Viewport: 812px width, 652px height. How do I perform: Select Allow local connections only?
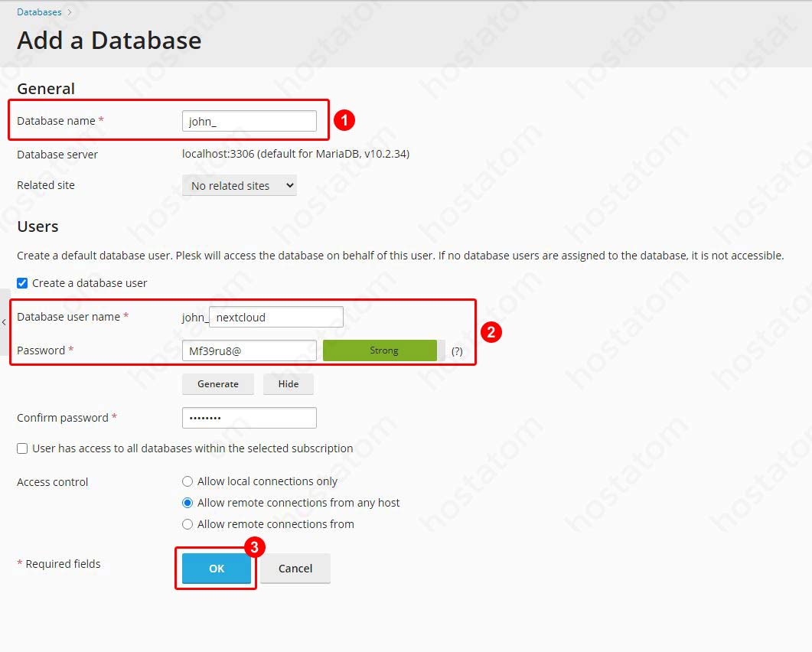pos(188,481)
